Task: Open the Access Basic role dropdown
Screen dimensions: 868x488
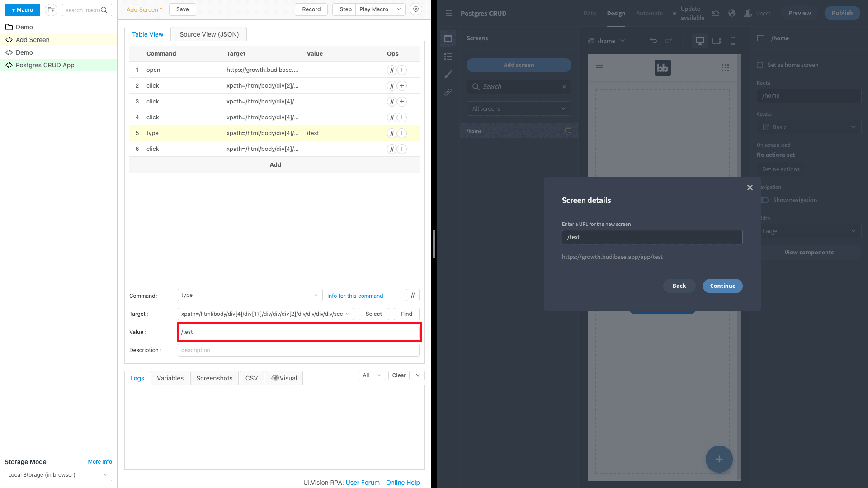Action: [x=809, y=127]
